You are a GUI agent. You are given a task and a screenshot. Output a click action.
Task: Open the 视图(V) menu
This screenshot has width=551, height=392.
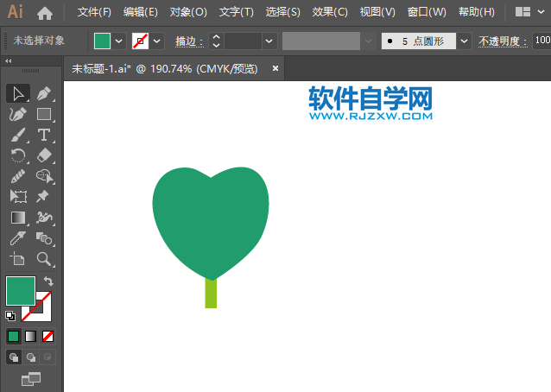tap(377, 12)
